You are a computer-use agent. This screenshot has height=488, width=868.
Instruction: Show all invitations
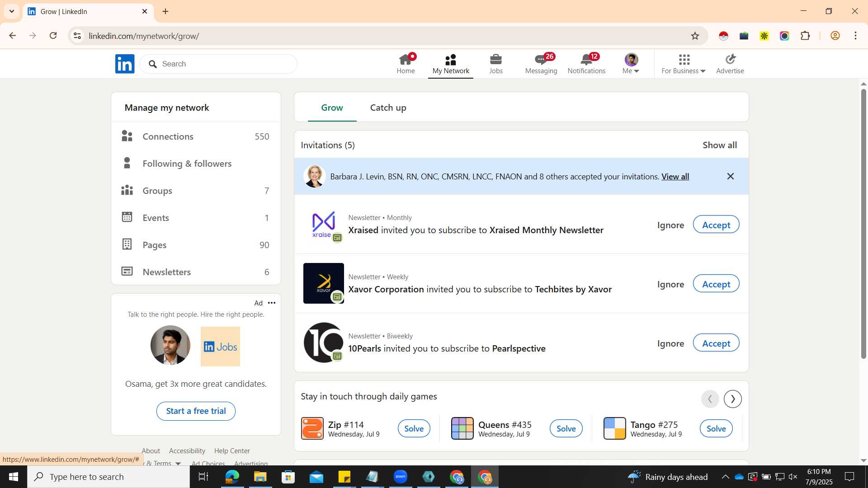[x=720, y=145]
